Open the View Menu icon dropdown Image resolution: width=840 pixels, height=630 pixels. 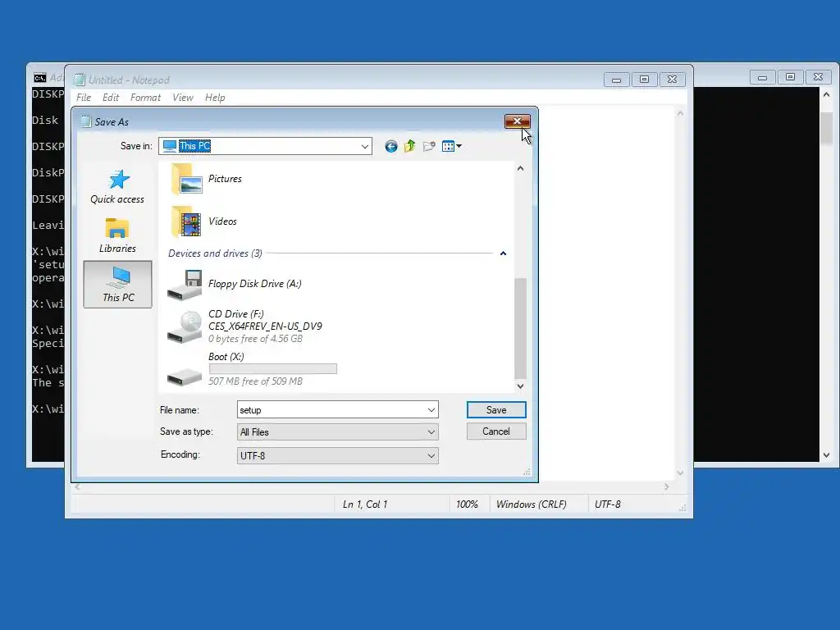coord(452,146)
